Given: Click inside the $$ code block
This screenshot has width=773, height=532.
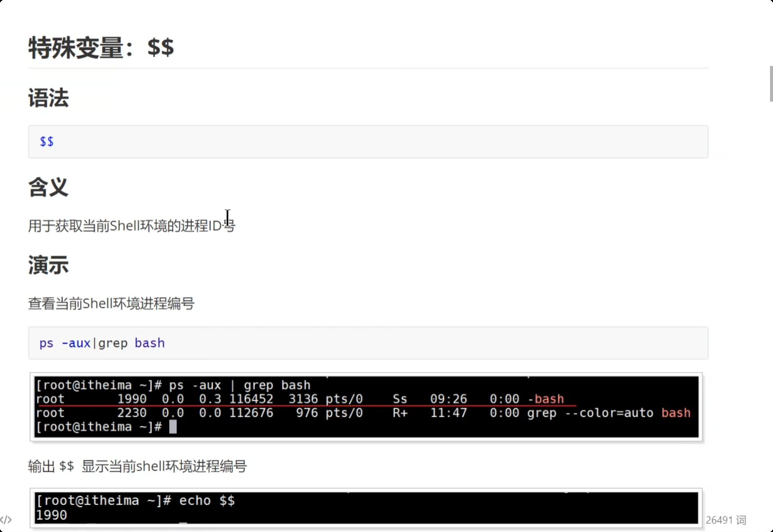Looking at the screenshot, I should tap(368, 142).
